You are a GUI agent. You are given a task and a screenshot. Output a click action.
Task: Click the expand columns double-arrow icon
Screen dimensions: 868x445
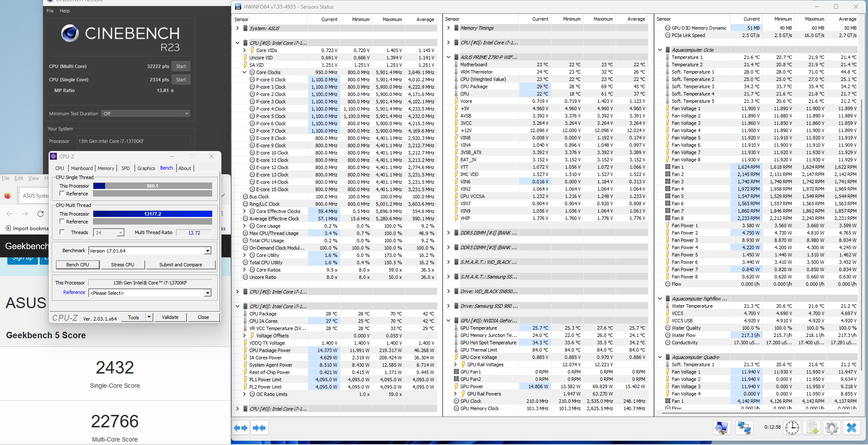[241, 428]
